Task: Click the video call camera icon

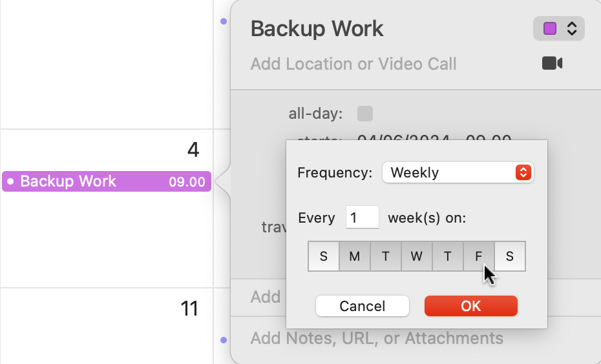Action: pyautogui.click(x=552, y=63)
